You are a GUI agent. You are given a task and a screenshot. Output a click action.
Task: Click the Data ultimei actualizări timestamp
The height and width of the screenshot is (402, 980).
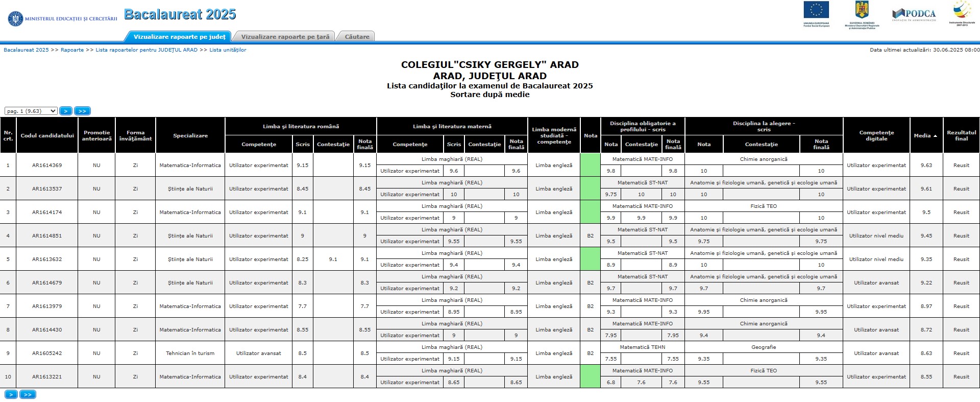(x=924, y=50)
